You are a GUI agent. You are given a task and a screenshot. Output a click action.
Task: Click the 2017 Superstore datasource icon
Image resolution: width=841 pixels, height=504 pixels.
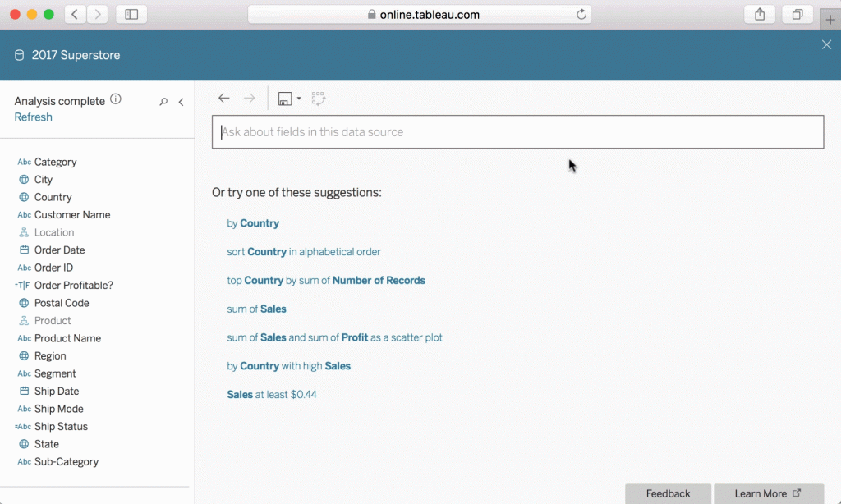(20, 55)
